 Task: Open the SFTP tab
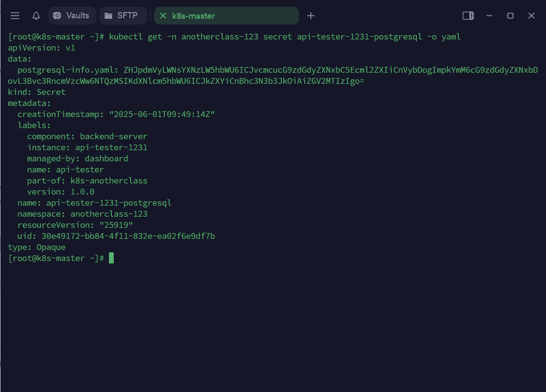point(123,16)
